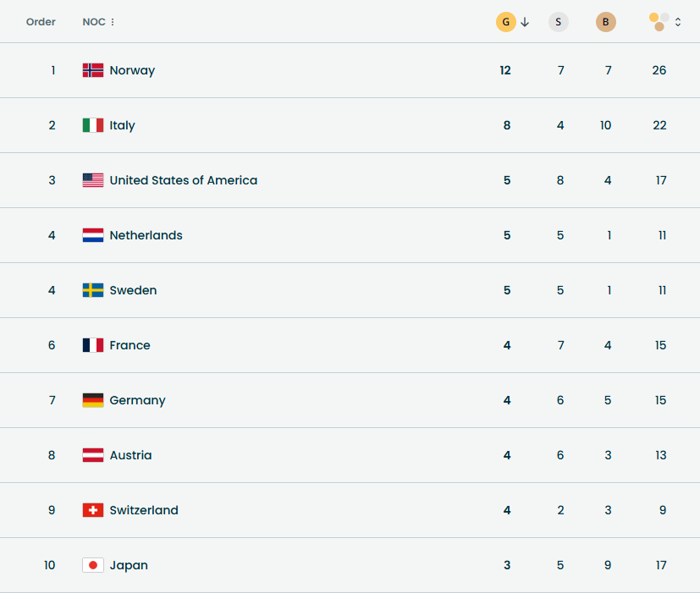Click the Norway flag icon
Viewport: 700px width, 593px height.
(93, 70)
